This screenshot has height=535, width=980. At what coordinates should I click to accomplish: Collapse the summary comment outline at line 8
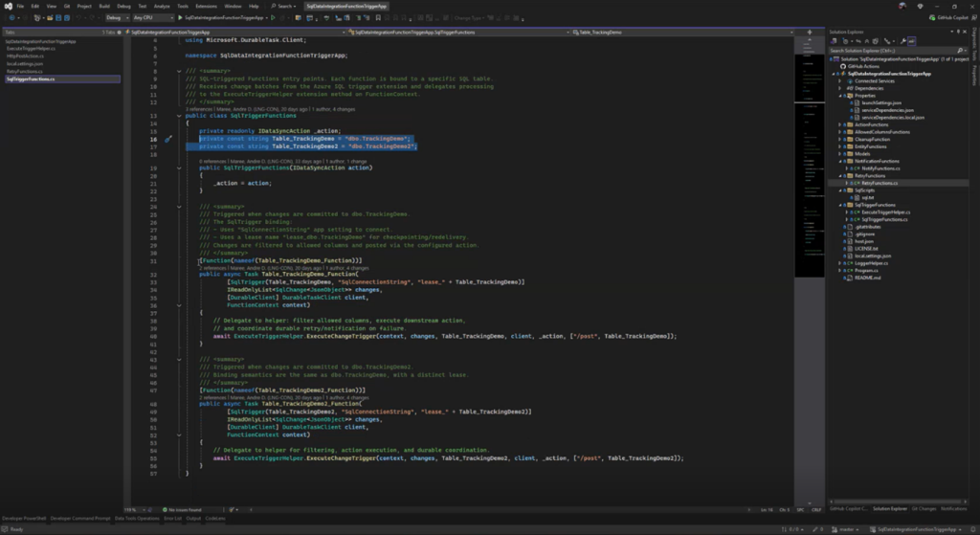click(x=179, y=71)
